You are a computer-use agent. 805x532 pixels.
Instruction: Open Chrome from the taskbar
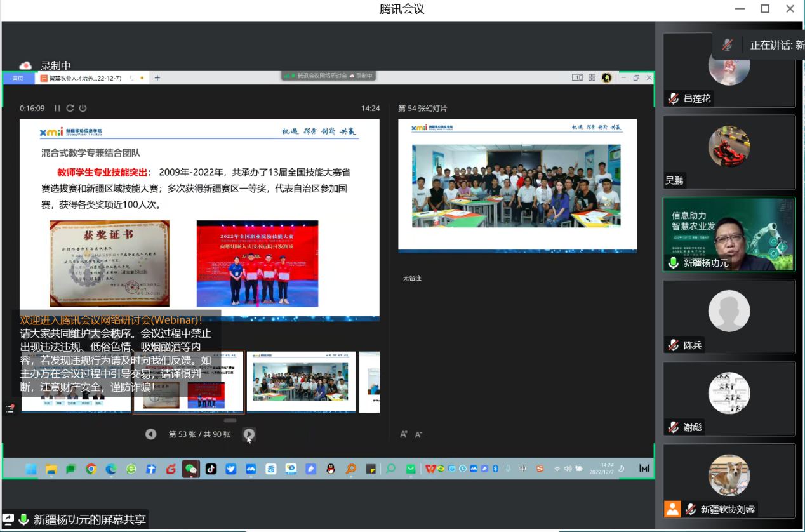tap(91, 469)
